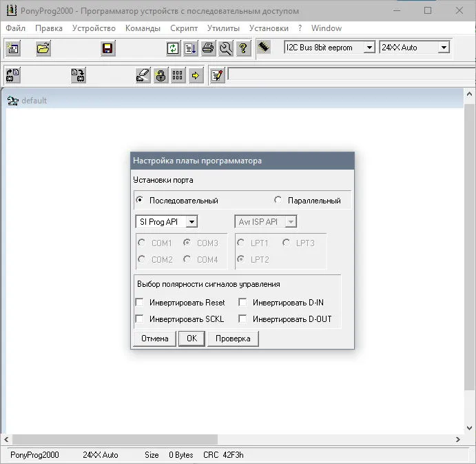Click the horizontal scrollbar thumb
476x464 pixels.
tap(115, 439)
